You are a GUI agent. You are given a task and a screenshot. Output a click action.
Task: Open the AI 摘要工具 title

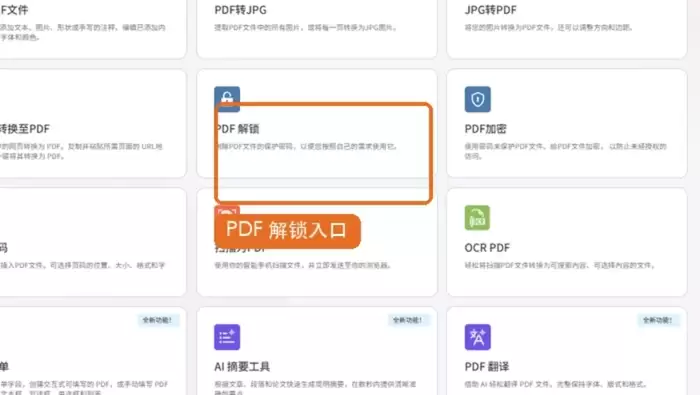[242, 367]
